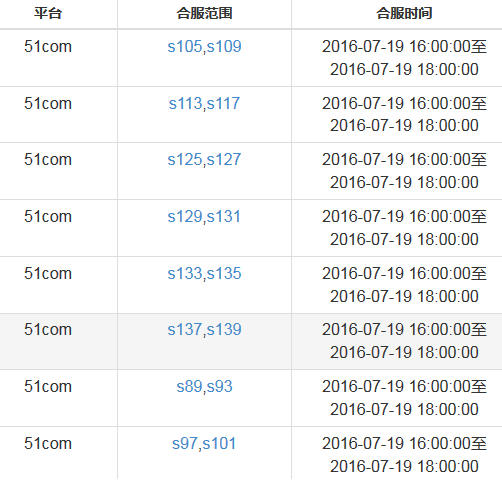Viewport: 502px width, 490px height.
Task: Select the 51com cell in s137,s139 row
Action: pyautogui.click(x=48, y=329)
